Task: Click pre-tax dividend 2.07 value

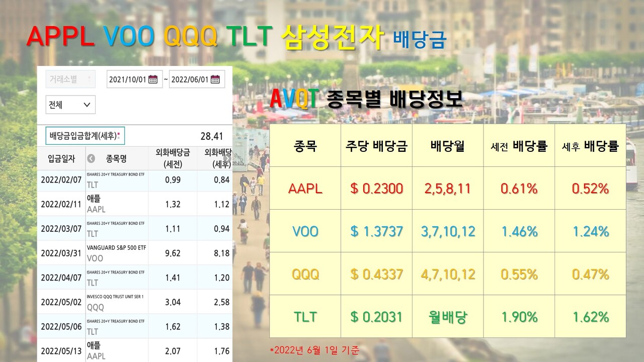Action: coord(173,351)
